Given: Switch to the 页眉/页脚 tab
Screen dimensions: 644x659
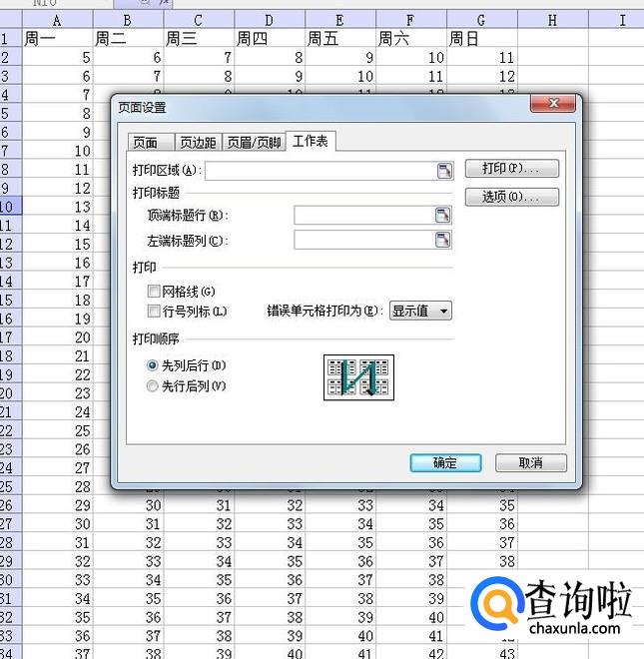Looking at the screenshot, I should 254,143.
